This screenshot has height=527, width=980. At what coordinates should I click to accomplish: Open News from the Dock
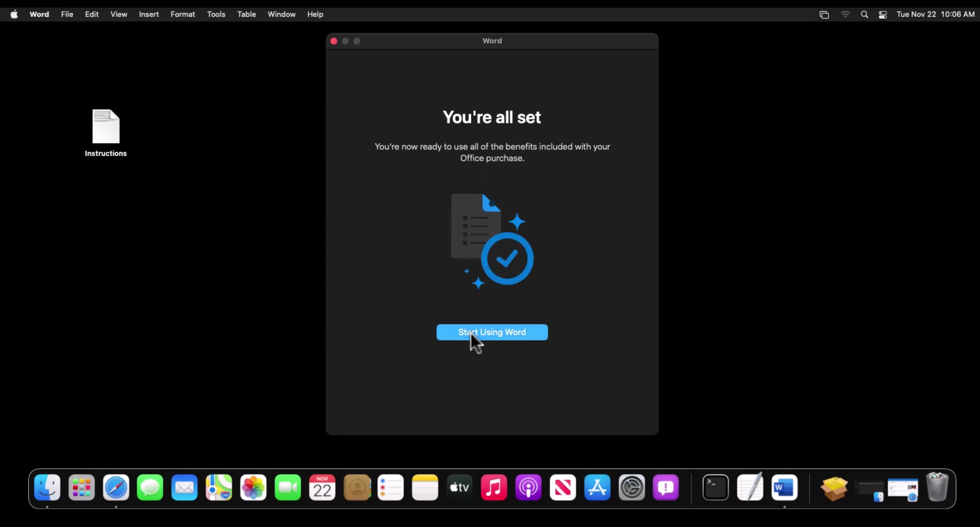pos(563,487)
